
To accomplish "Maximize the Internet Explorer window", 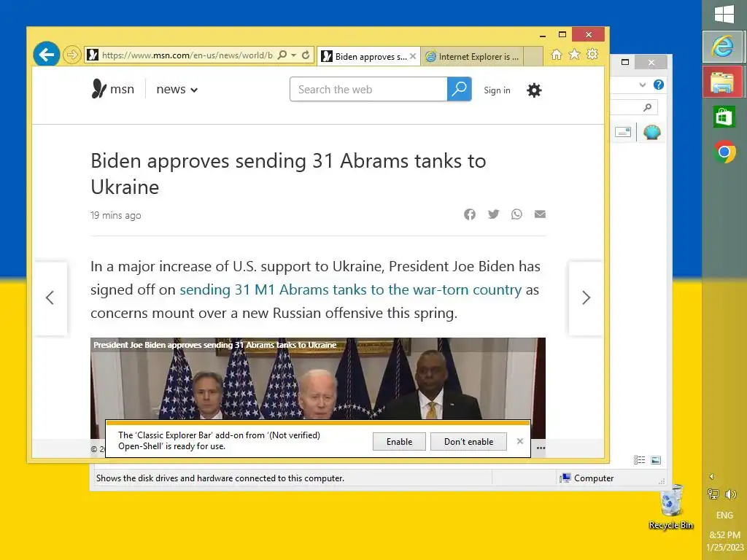I will click(x=562, y=34).
